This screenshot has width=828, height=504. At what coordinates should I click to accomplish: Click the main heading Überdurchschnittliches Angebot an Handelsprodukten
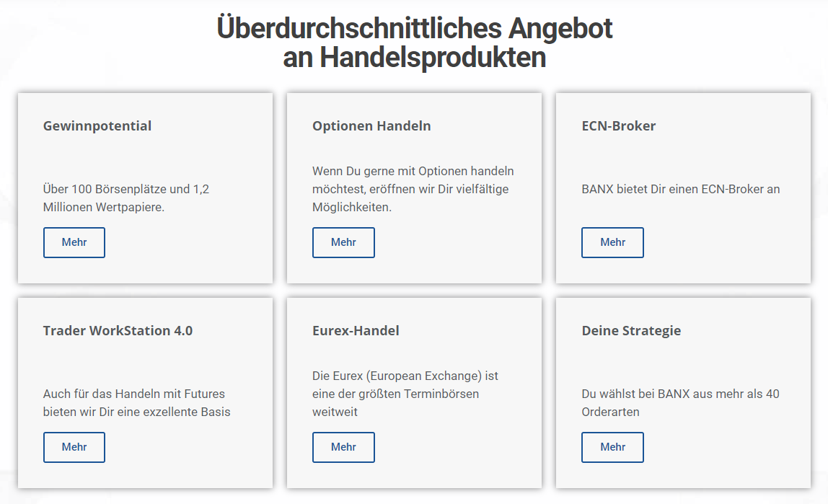[x=414, y=43]
